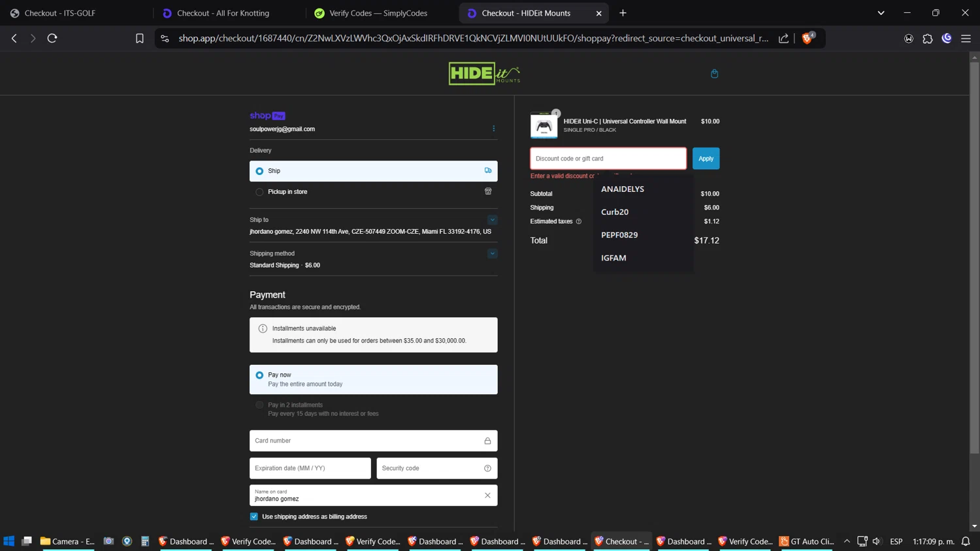View site information icon in address bar
This screenshot has height=551, width=980.
coord(165,39)
